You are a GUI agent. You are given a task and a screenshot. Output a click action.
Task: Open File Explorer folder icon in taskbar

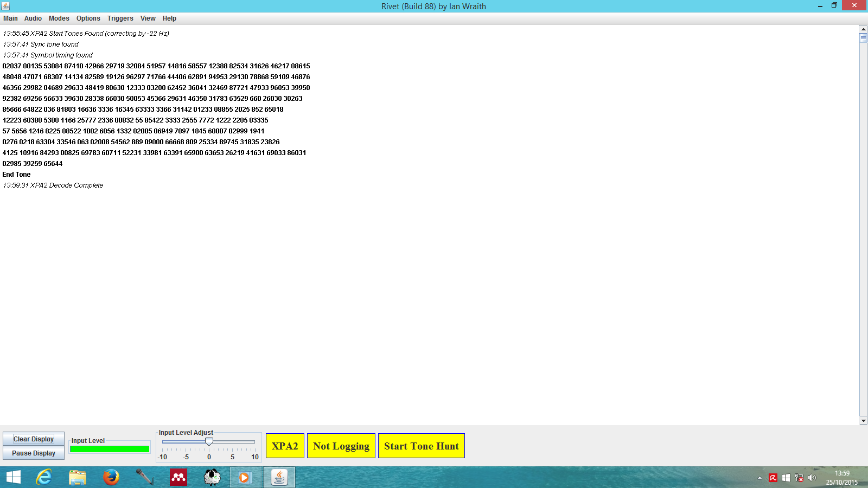coord(78,477)
